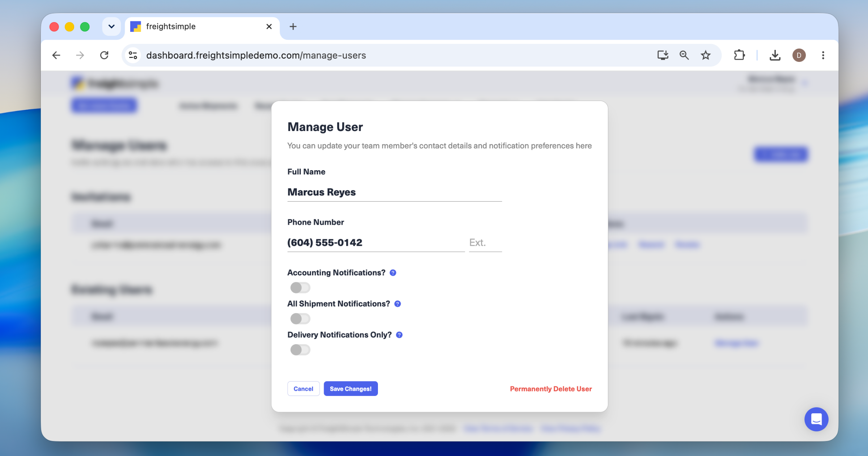Reload the manage-users page
Image resolution: width=868 pixels, height=456 pixels.
click(x=104, y=55)
